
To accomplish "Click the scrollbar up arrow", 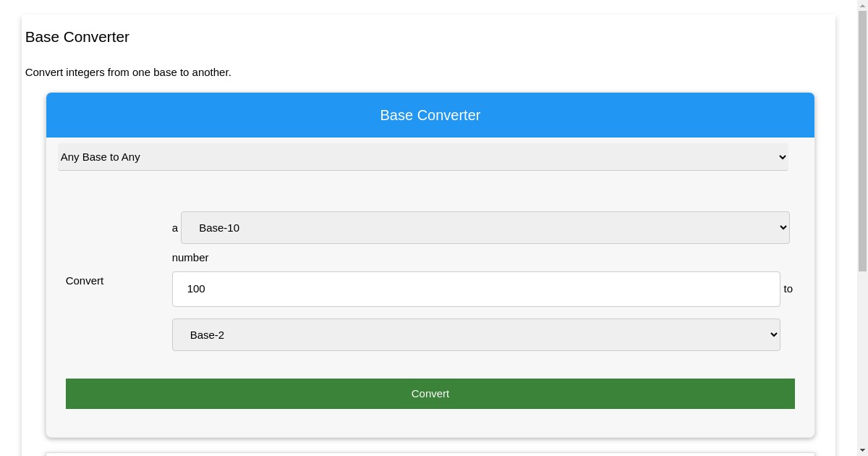I will coord(863,4).
